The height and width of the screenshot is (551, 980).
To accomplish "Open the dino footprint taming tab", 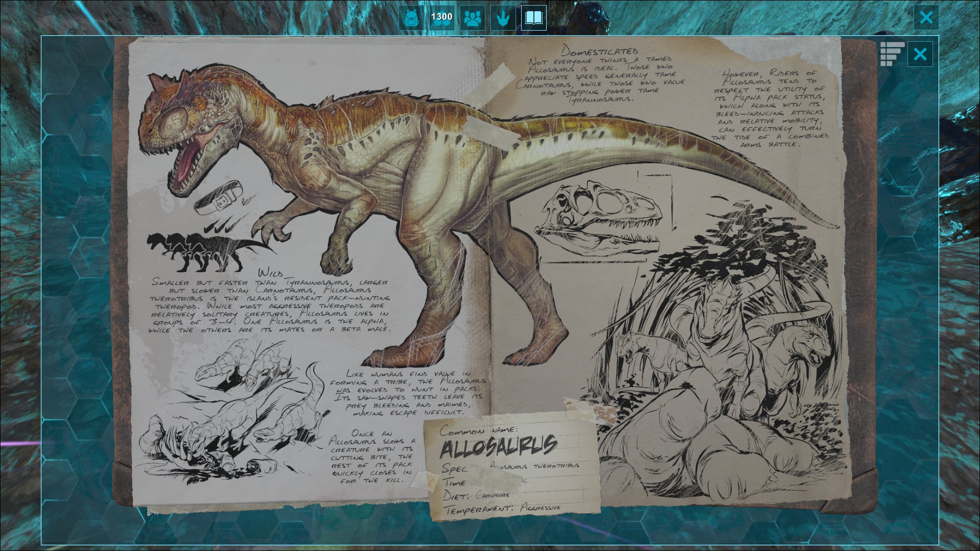I will click(503, 18).
